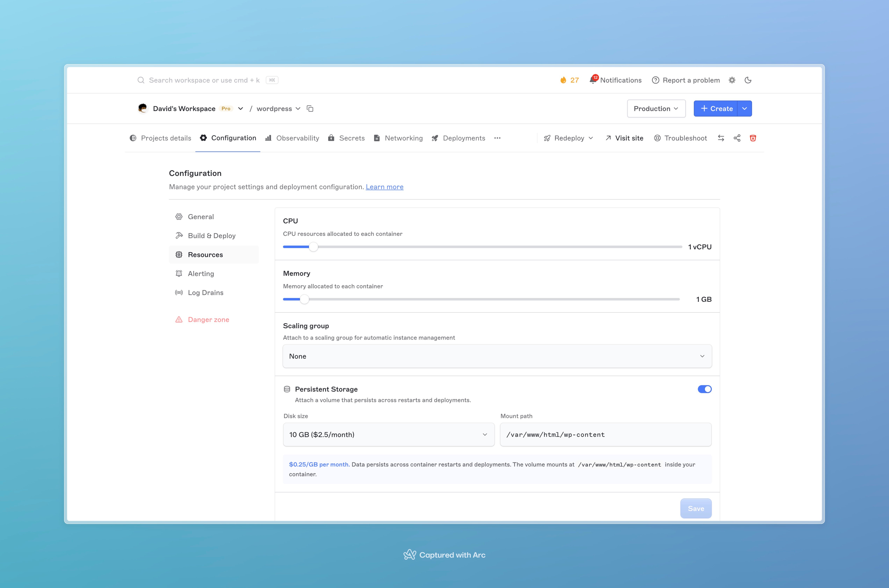
Task: Click the $0.25/GB per month text
Action: (319, 464)
